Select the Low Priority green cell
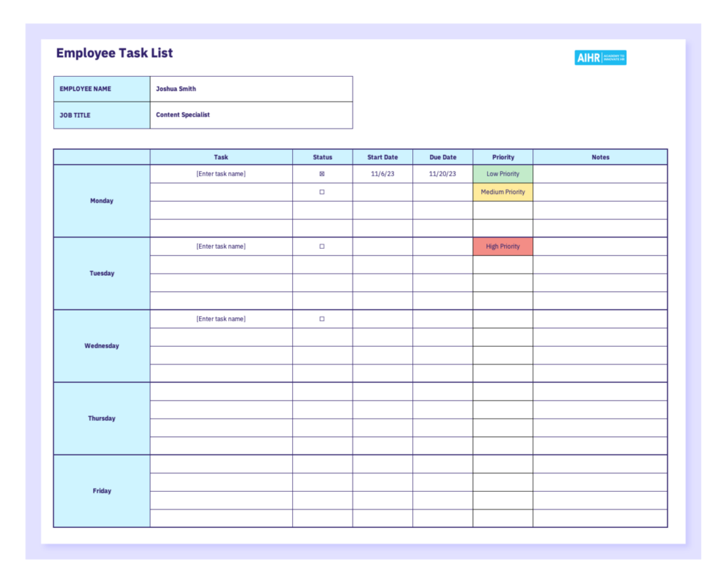Image resolution: width=728 pixels, height=587 pixels. (503, 173)
